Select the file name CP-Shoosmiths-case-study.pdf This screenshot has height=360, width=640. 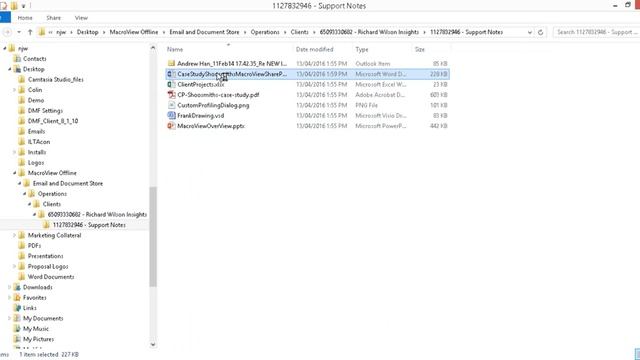coord(218,95)
